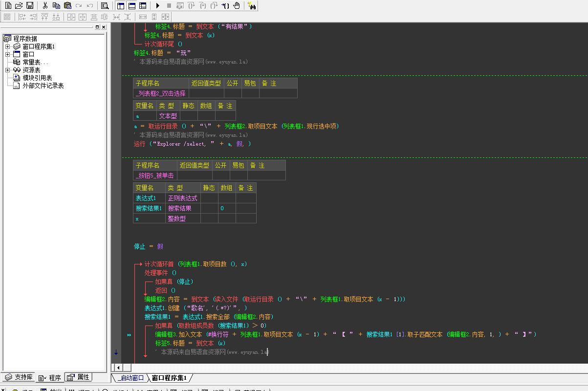588x391 pixels.
Task: Click the run-to-cursor braces icon
Action: click(x=225, y=6)
